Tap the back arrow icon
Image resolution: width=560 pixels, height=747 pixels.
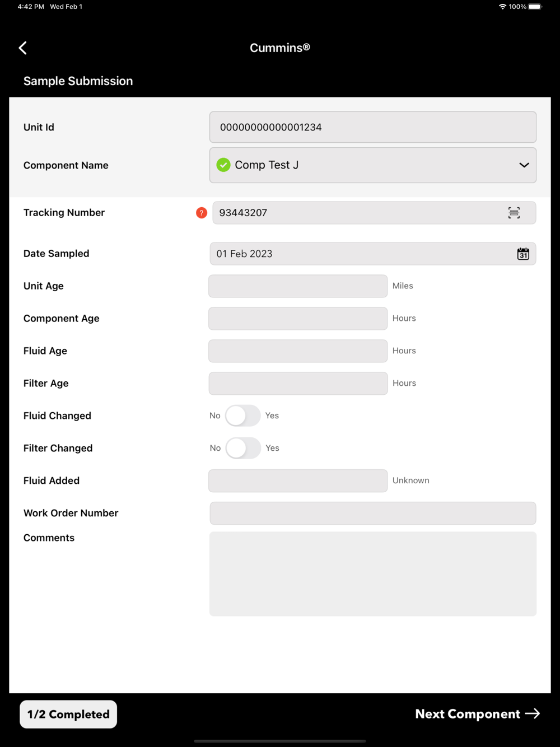click(22, 48)
